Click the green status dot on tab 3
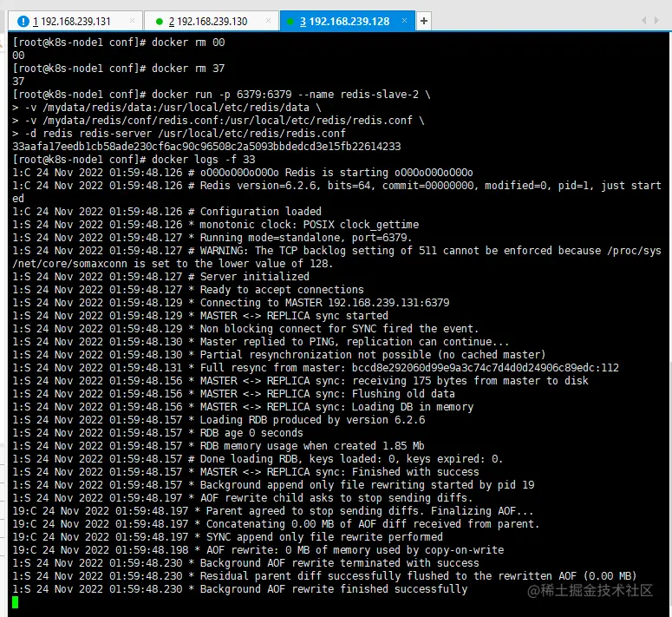This screenshot has height=617, width=672. (x=290, y=22)
